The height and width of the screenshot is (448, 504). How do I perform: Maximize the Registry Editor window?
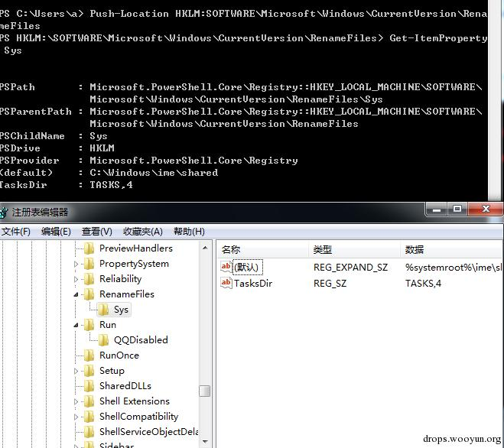point(457,209)
